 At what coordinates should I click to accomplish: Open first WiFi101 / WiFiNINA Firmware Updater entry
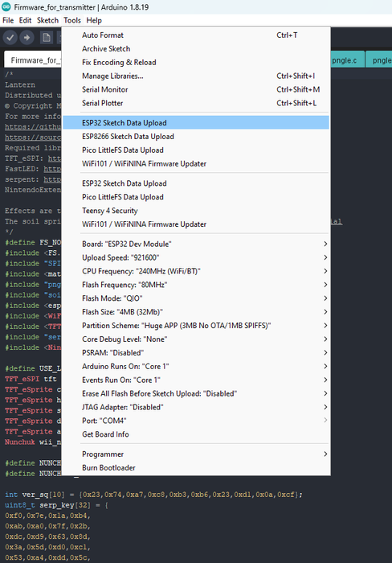(x=196, y=164)
